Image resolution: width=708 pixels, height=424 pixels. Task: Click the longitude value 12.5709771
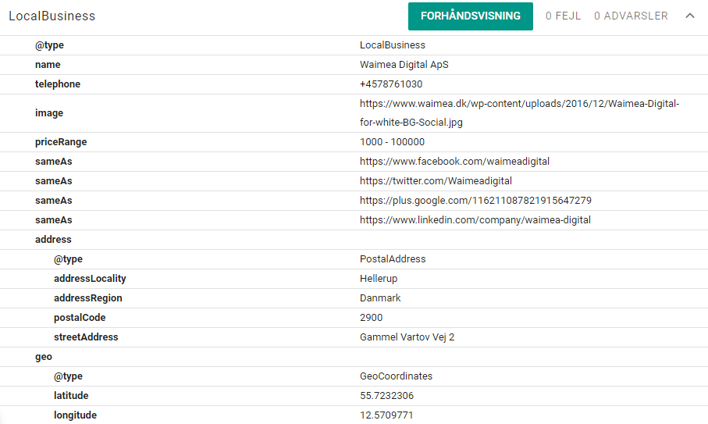point(387,415)
